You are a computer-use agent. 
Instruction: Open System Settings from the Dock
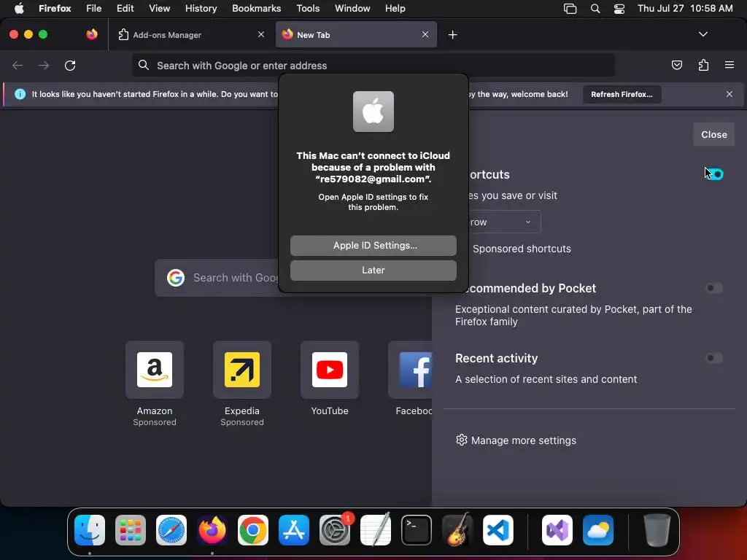click(335, 530)
